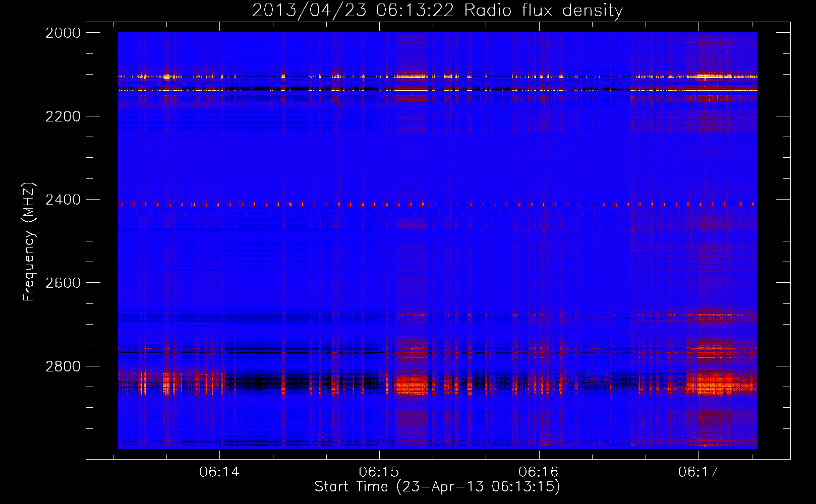
Task: Click the 06:16 time tick label
Action: pyautogui.click(x=539, y=472)
